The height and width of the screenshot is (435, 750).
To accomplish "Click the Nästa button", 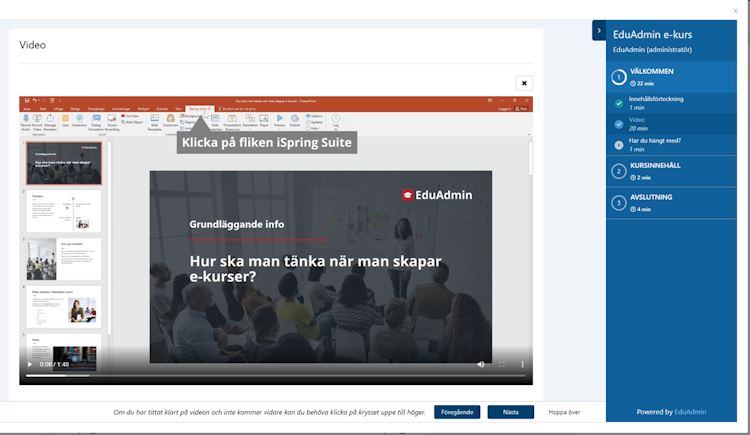I will click(x=510, y=412).
